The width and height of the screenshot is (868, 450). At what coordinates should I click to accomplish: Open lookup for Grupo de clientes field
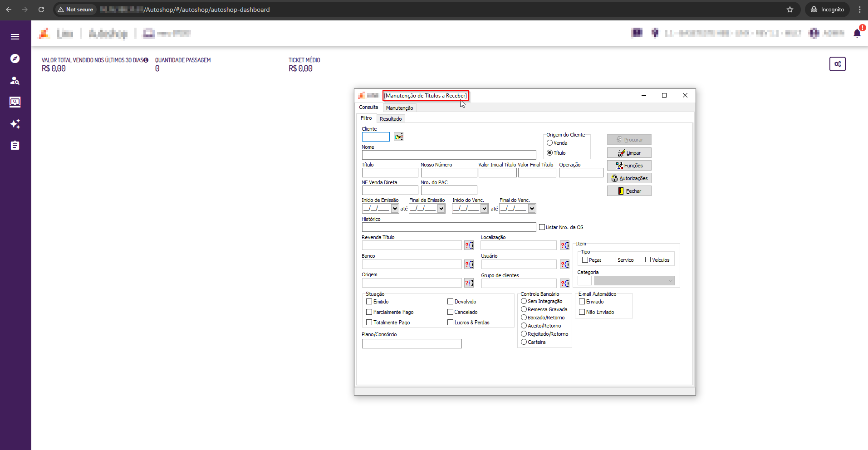(x=564, y=284)
